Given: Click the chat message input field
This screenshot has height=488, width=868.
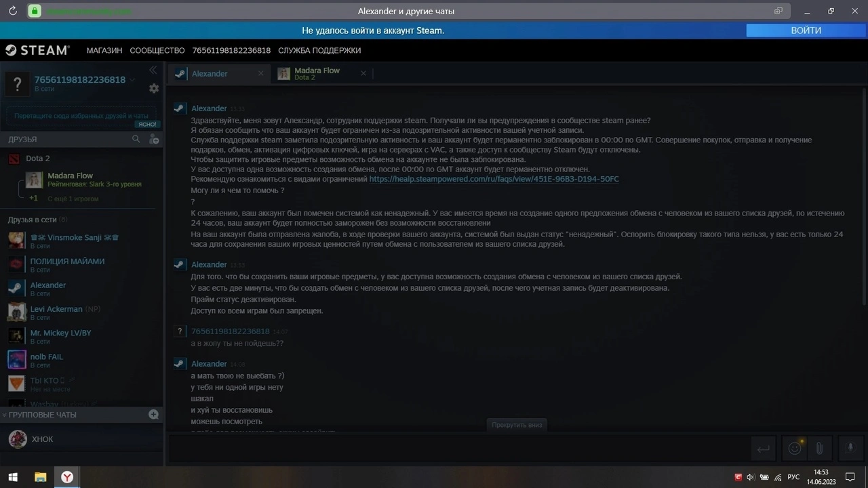Looking at the screenshot, I should click(458, 448).
